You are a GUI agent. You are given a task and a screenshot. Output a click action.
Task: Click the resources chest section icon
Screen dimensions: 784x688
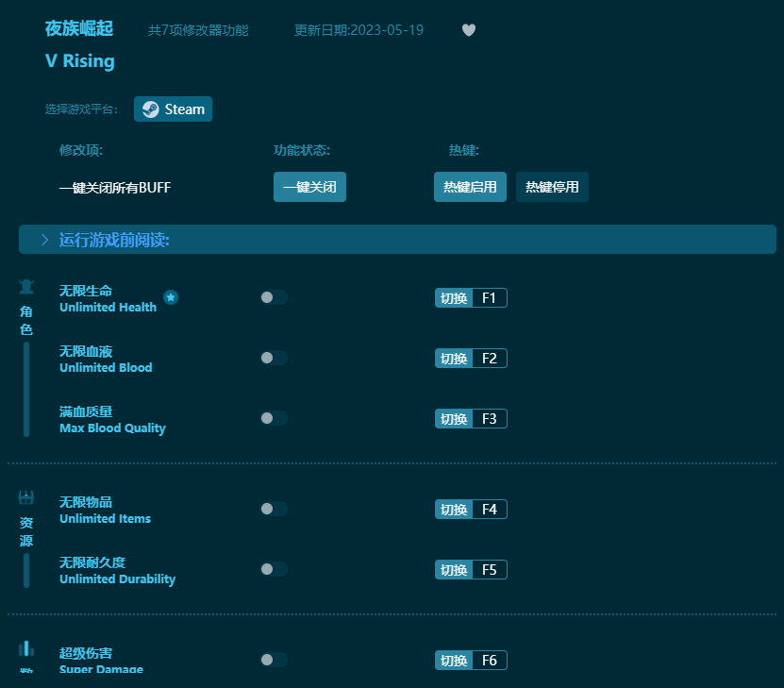click(x=26, y=497)
